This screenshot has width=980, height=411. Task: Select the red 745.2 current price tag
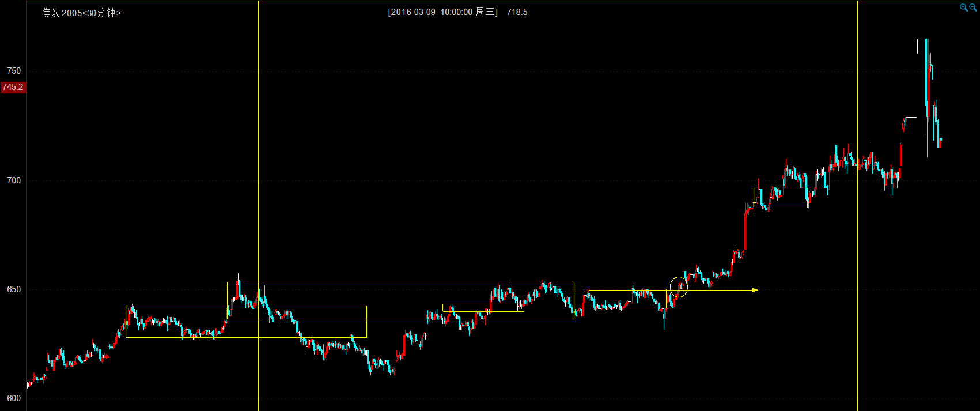click(x=13, y=87)
